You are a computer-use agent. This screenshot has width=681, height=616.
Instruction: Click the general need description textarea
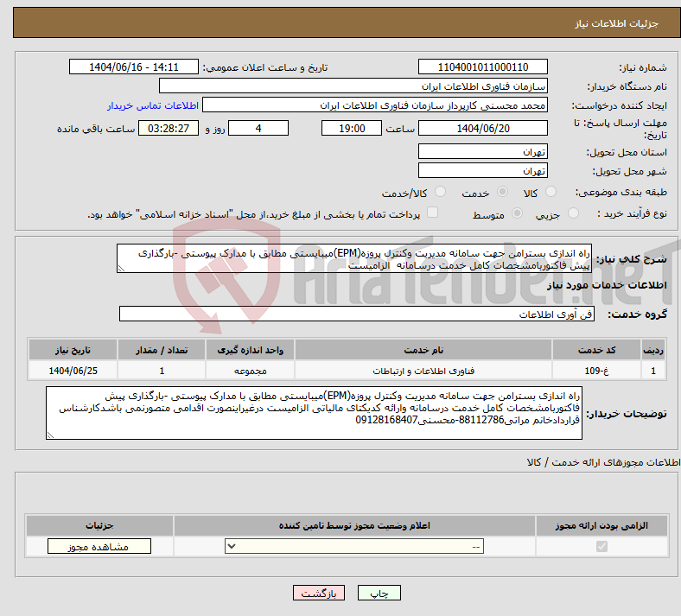[354, 258]
